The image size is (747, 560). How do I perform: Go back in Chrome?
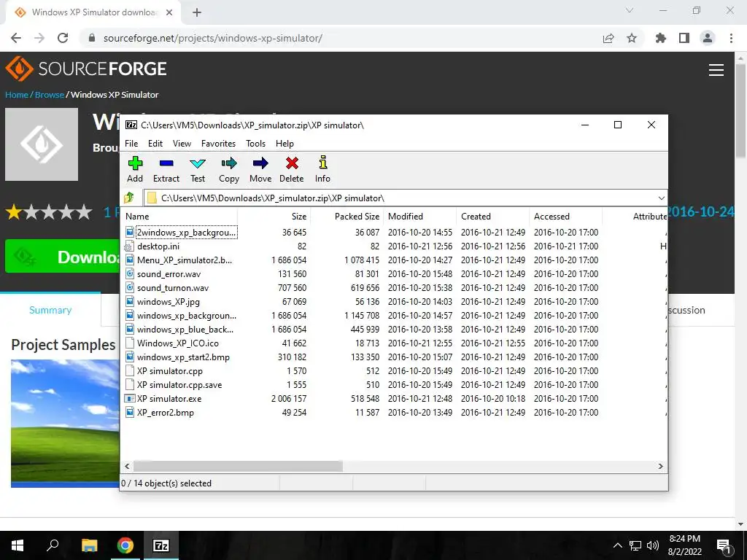point(16,38)
